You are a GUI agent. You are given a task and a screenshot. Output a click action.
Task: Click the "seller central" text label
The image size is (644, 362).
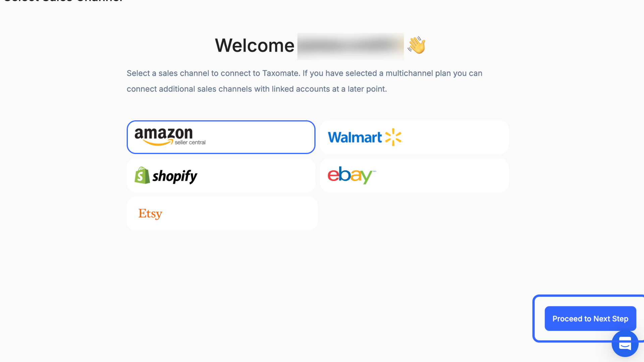[190, 142]
